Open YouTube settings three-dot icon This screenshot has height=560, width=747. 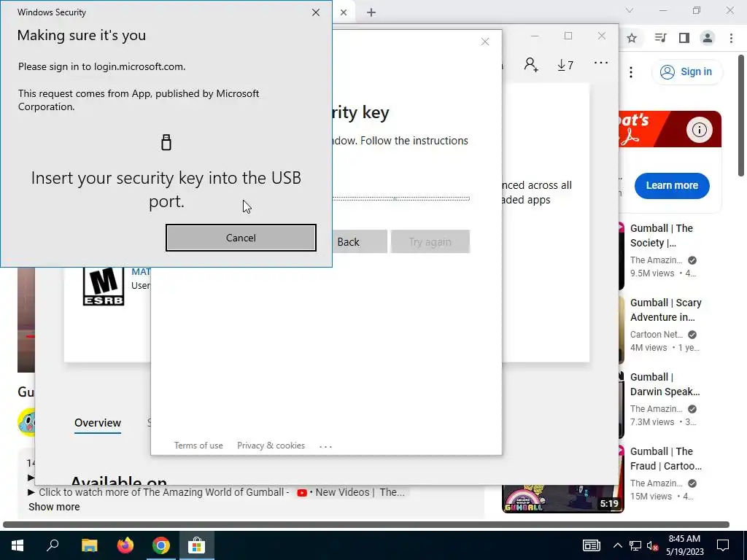631,72
